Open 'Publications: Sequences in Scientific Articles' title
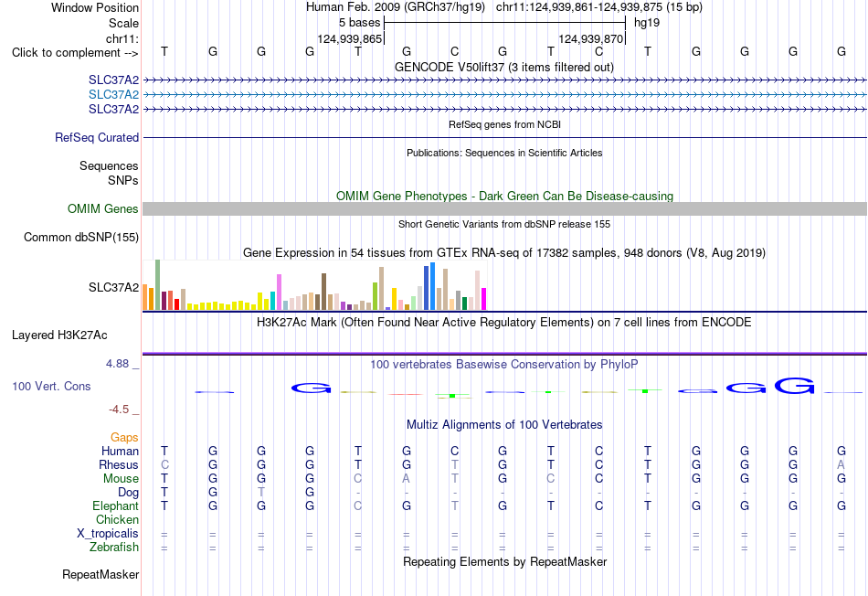 tap(504, 153)
